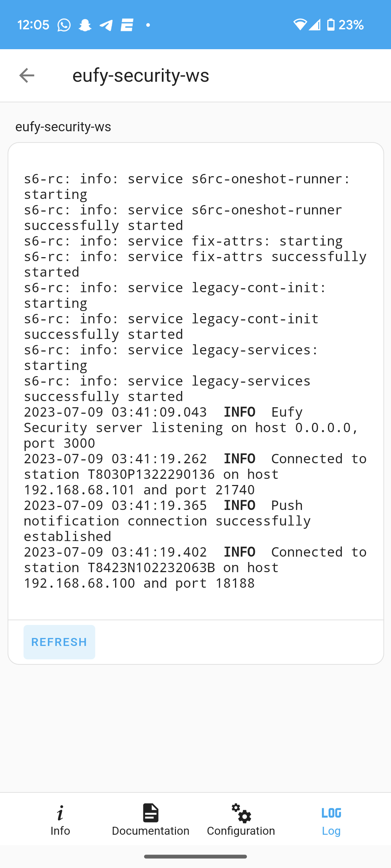Tap the Snapchat notification icon
The image size is (391, 868).
click(x=85, y=24)
